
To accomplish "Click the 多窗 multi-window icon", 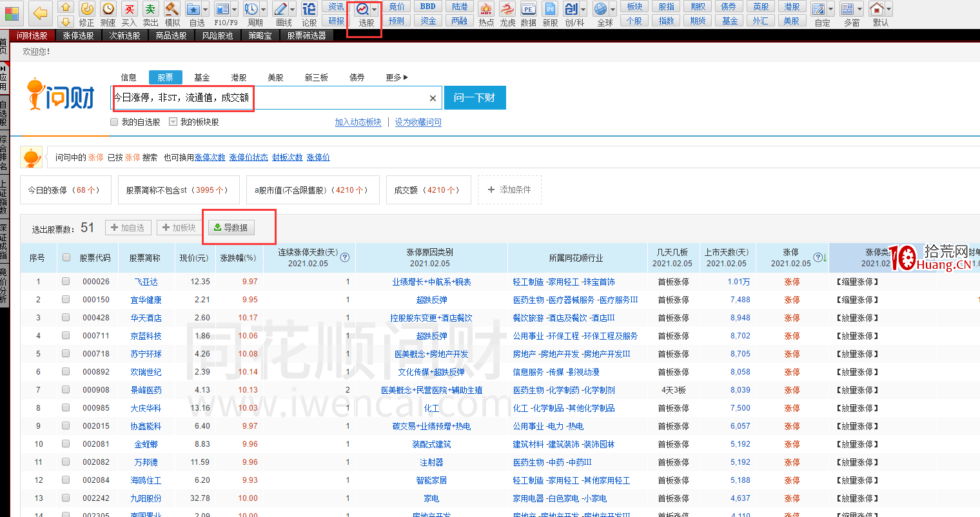I will point(848,8).
